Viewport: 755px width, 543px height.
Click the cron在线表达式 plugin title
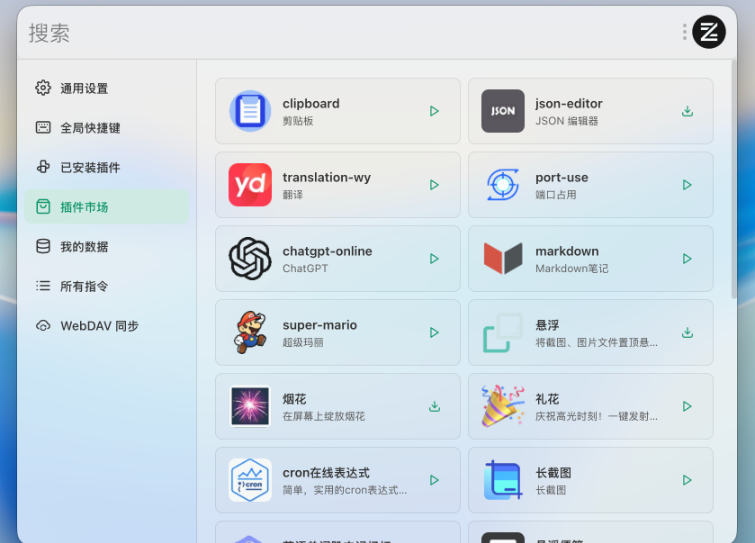point(326,473)
